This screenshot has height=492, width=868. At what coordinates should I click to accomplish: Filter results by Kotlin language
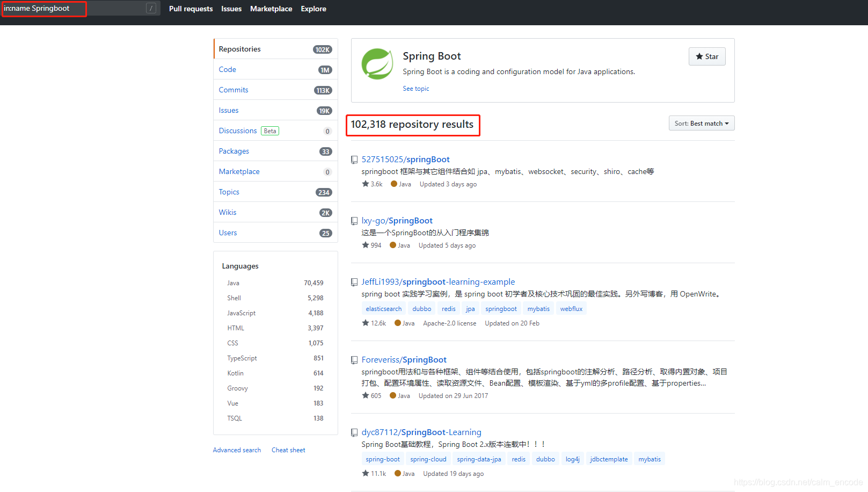pyautogui.click(x=275, y=373)
